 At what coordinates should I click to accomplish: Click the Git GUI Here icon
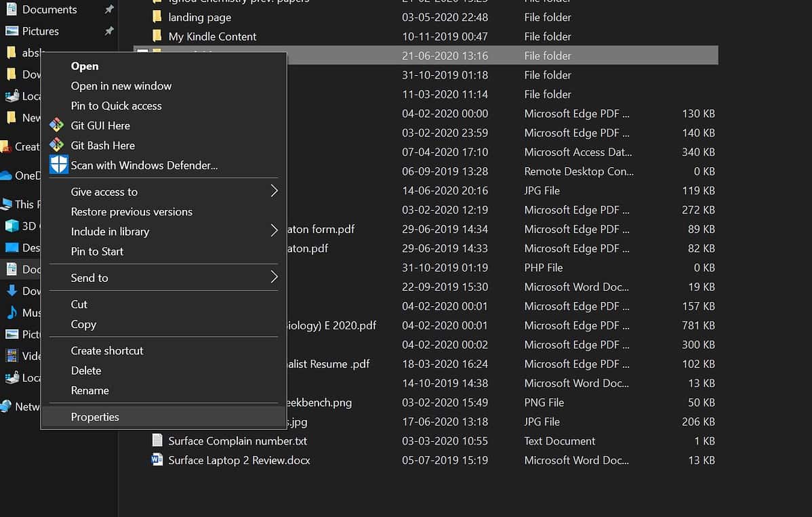coord(58,125)
